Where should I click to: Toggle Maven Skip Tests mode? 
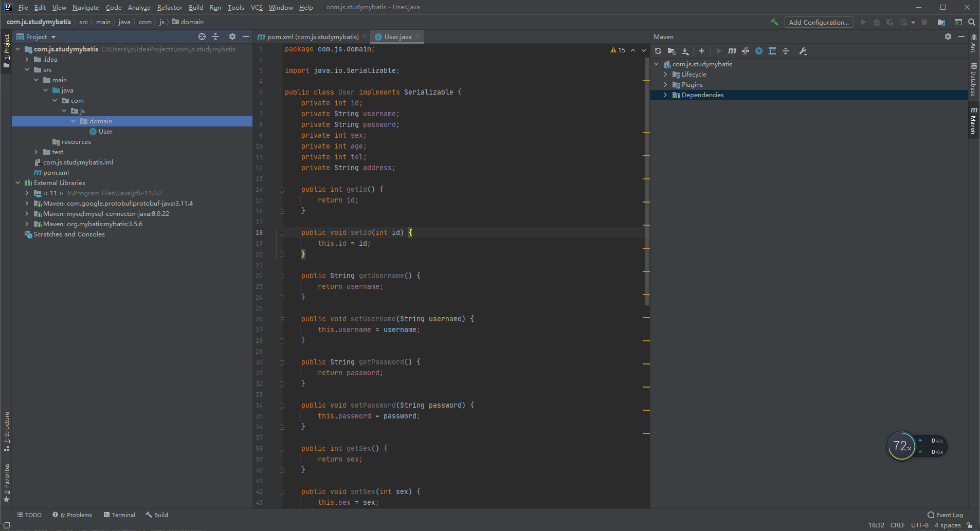point(759,51)
